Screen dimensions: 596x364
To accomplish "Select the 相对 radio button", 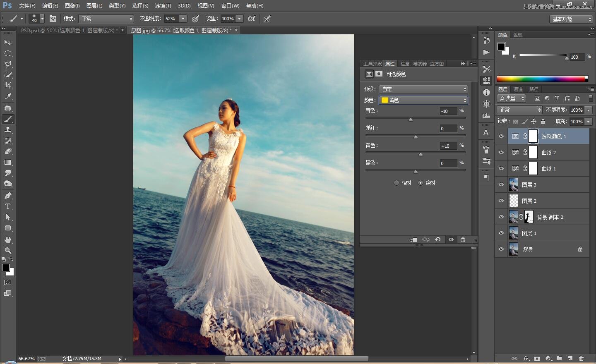I will 397,183.
